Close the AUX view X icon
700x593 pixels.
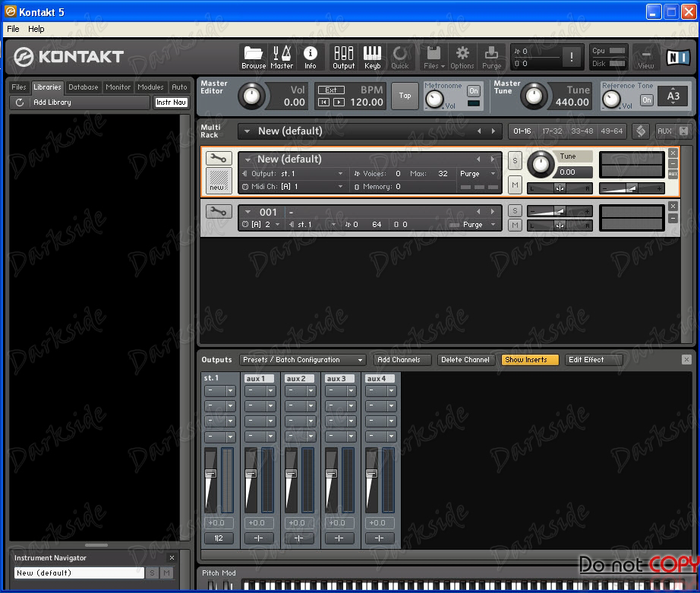pyautogui.click(x=683, y=131)
